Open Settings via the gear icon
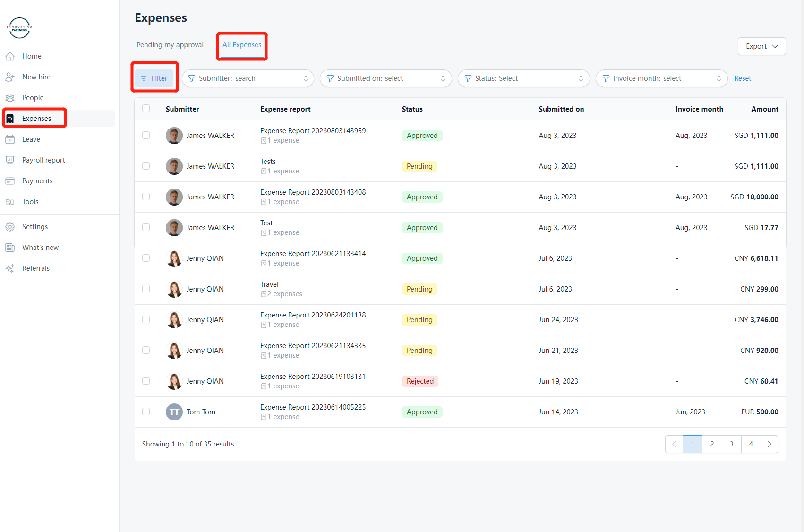 [10, 227]
